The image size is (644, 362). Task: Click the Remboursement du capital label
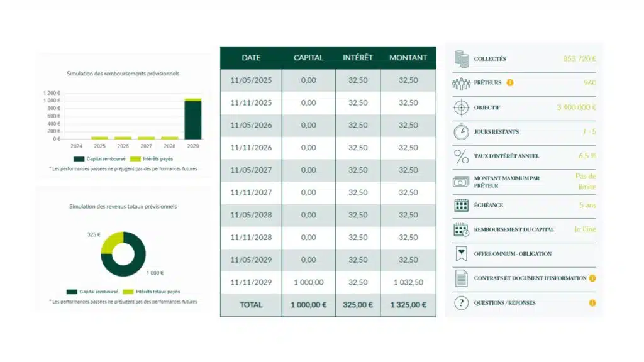point(514,230)
